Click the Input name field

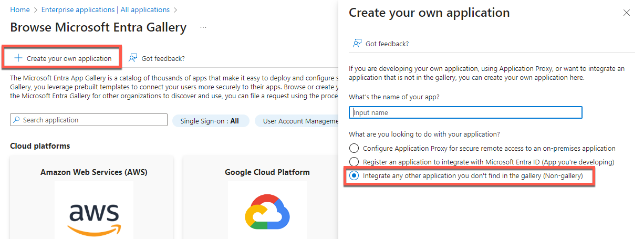(x=465, y=112)
